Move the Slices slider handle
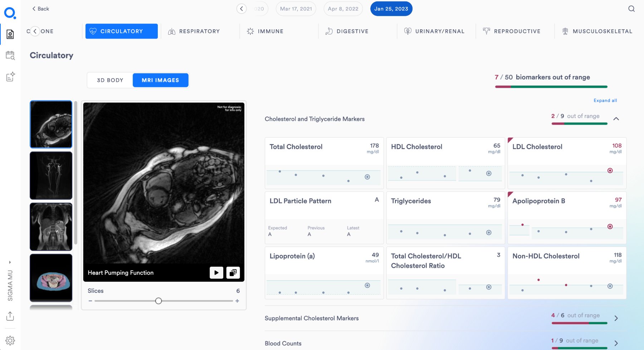The height and width of the screenshot is (350, 644). click(158, 301)
